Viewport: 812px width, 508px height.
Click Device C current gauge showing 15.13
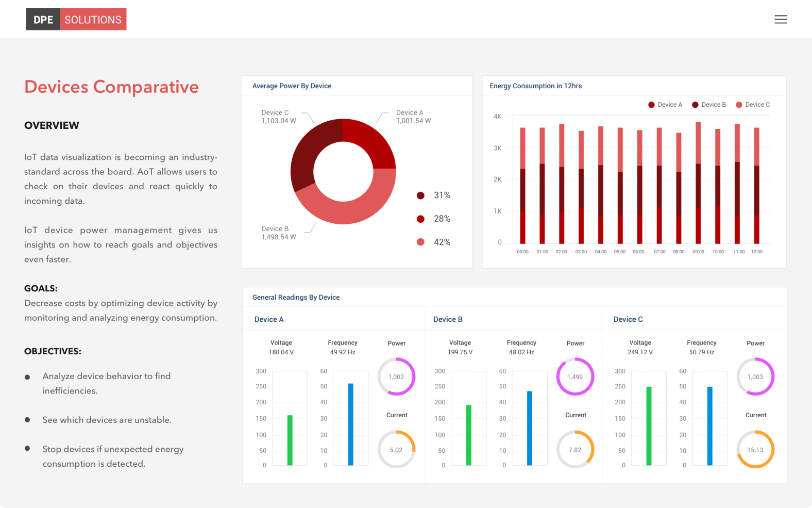click(x=755, y=450)
